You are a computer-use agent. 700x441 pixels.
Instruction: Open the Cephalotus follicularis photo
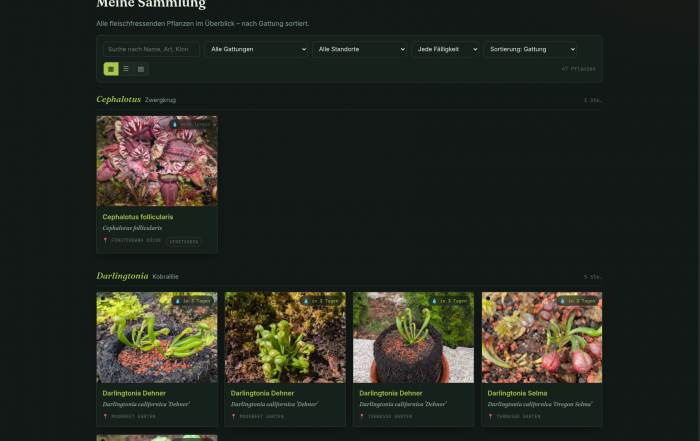coord(157,161)
